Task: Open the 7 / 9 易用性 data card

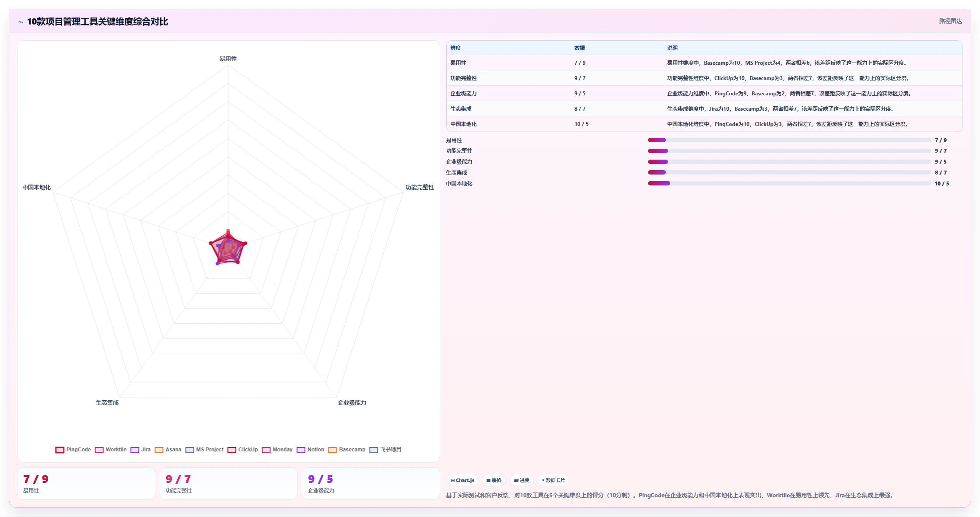Action: point(86,483)
